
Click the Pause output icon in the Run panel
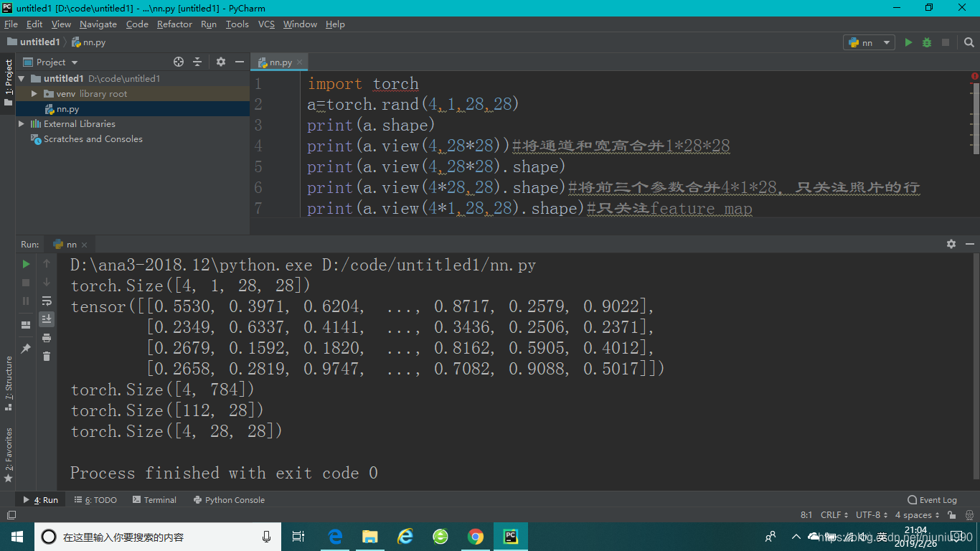tap(26, 301)
